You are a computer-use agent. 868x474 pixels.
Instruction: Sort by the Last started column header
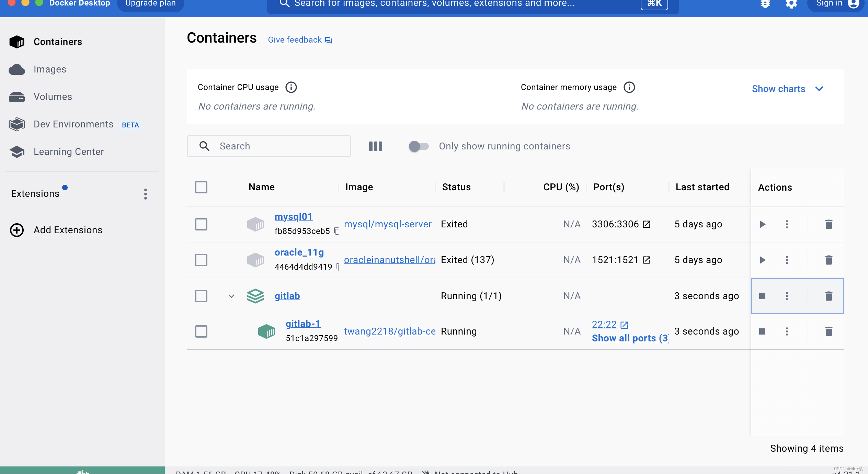coord(703,187)
